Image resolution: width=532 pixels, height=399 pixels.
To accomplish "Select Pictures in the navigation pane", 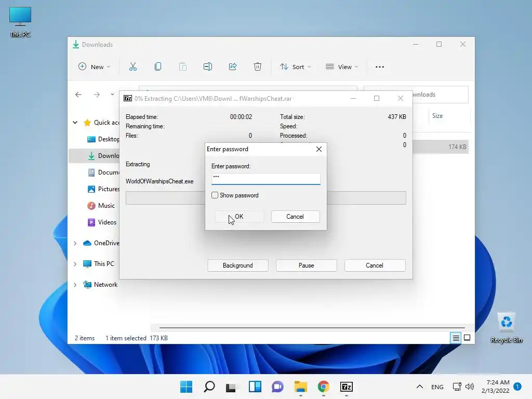I will tap(103, 189).
